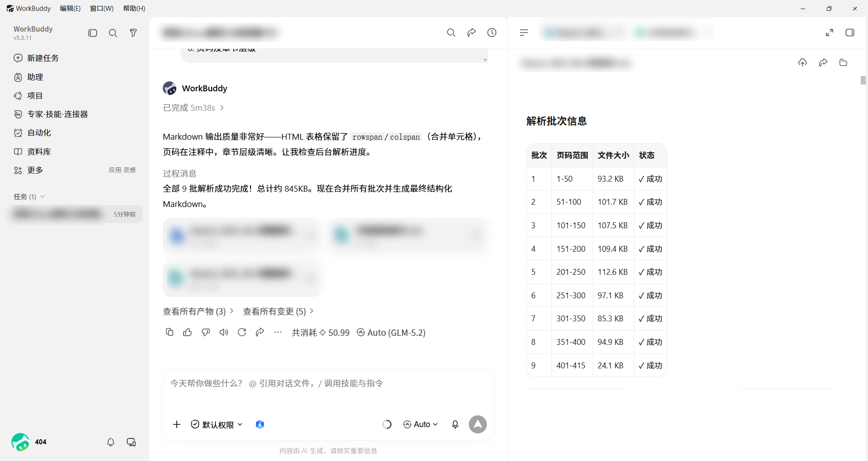Click the filter funnel icon

click(x=133, y=33)
